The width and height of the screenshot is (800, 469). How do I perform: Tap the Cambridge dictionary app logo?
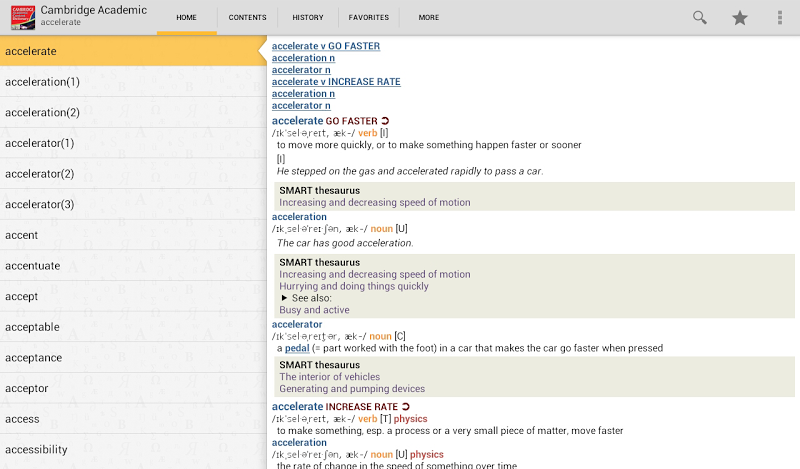(23, 17)
